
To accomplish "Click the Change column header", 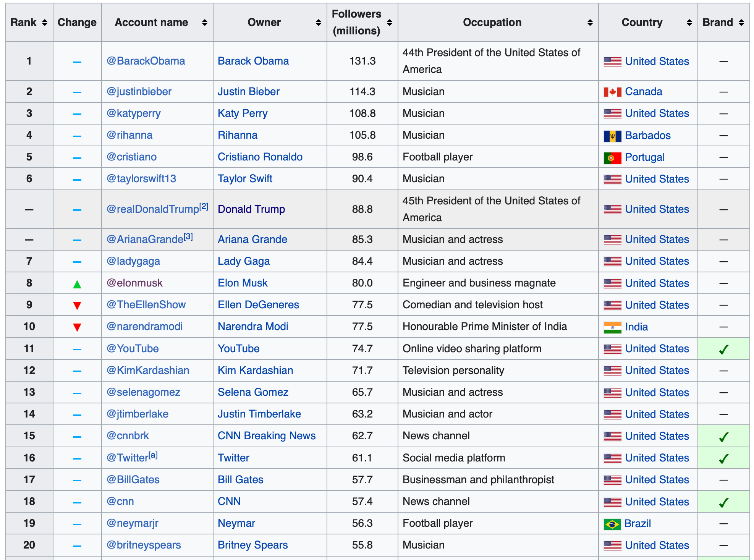I will pos(77,23).
